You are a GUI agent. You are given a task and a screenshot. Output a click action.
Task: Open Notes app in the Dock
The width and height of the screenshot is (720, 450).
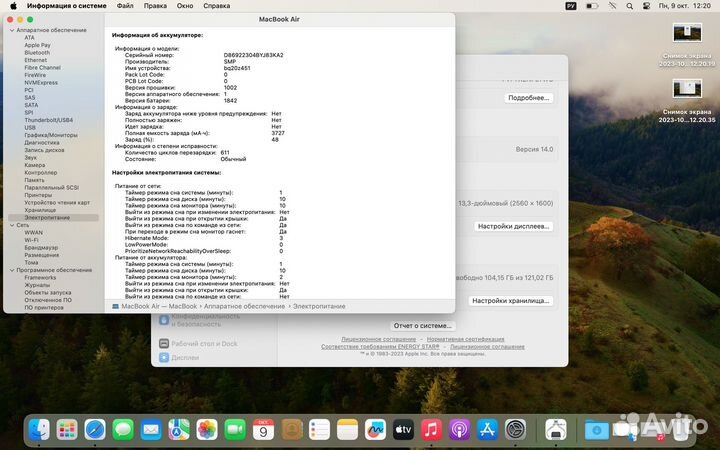pos(347,430)
